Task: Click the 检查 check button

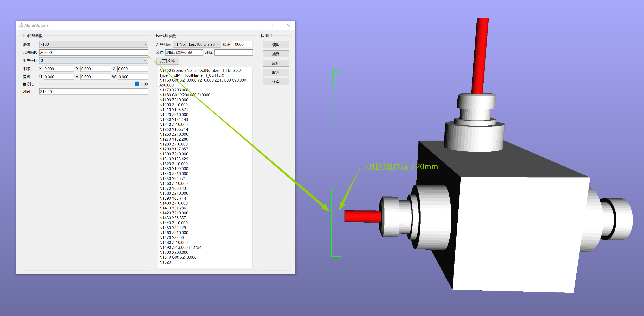Action: [x=276, y=82]
